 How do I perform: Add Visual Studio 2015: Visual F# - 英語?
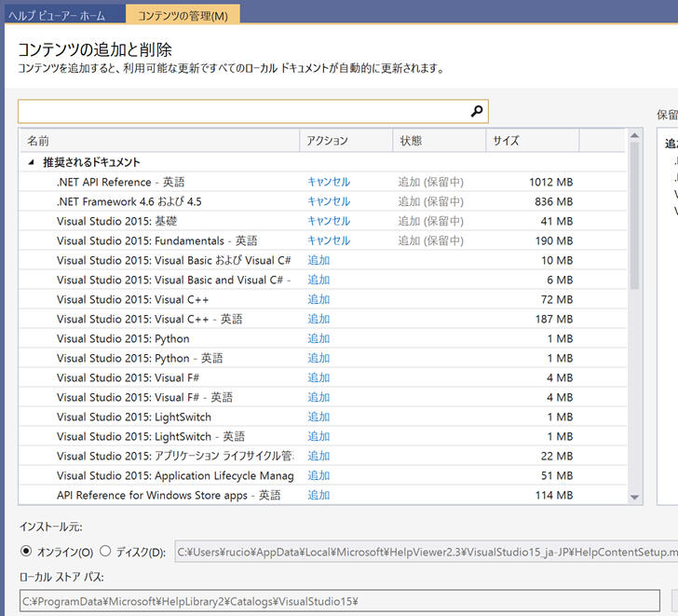coord(319,397)
